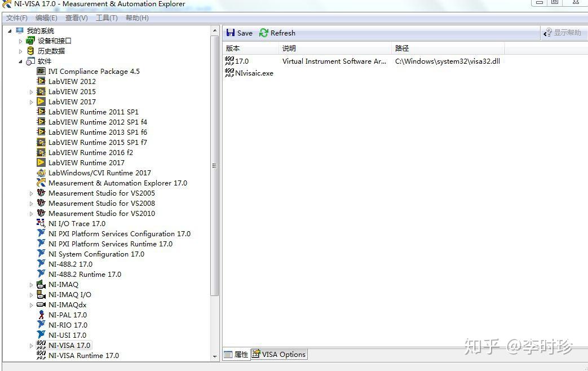Click the NI-488.2 17.0 icon
588x371 pixels.
coord(41,264)
